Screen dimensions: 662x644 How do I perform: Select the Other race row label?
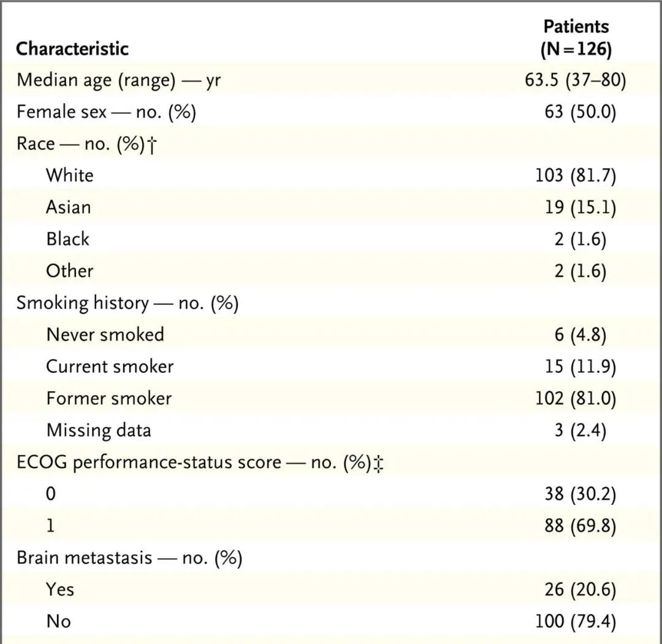click(70, 271)
